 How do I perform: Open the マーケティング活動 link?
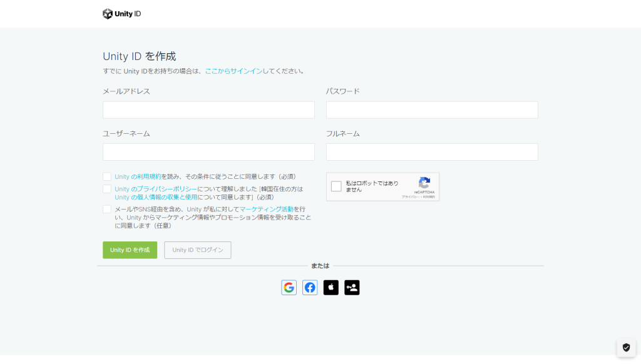(267, 209)
